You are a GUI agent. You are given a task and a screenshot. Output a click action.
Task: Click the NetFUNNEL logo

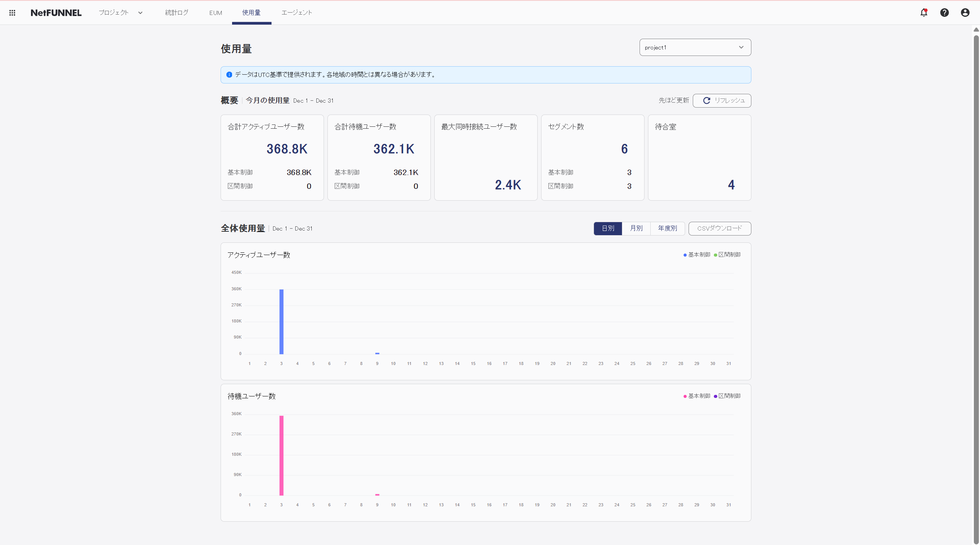coord(56,13)
